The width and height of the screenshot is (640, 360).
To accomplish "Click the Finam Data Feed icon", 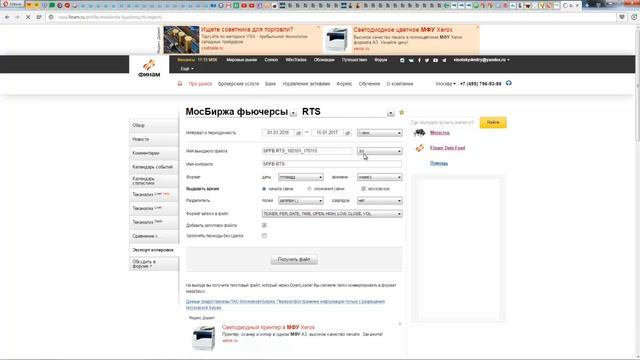I will click(420, 148).
